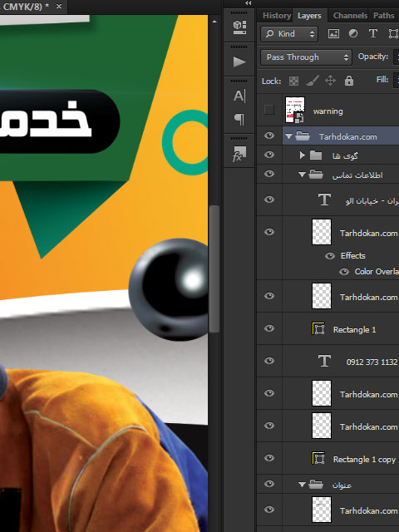399x532 pixels.
Task: Expand the گوی ها folder group
Action: [302, 155]
